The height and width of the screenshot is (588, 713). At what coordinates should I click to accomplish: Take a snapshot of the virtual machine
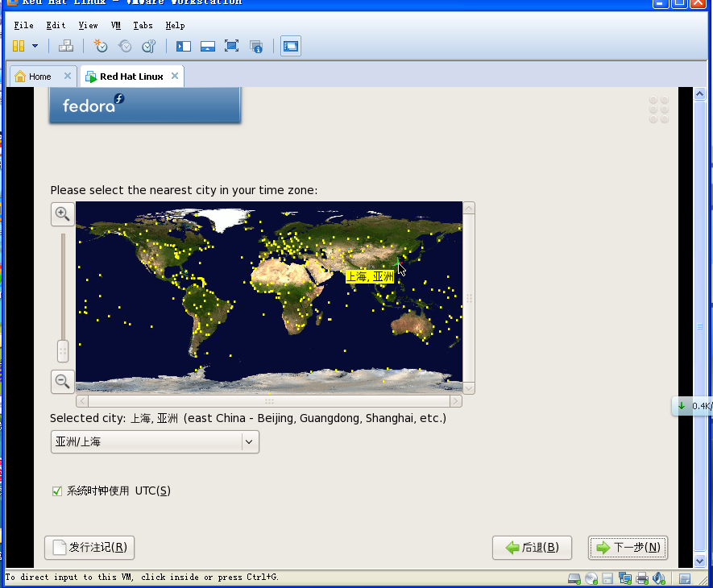(99, 46)
